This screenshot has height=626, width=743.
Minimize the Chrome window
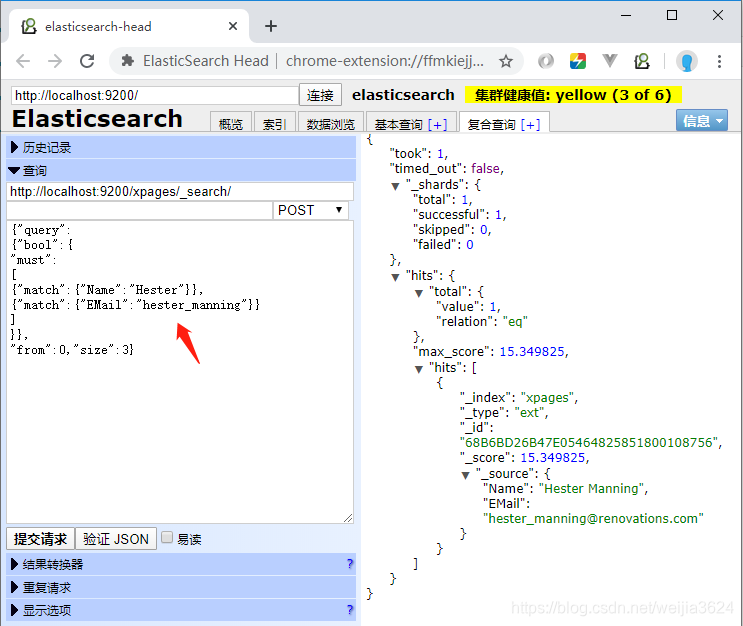pos(626,15)
